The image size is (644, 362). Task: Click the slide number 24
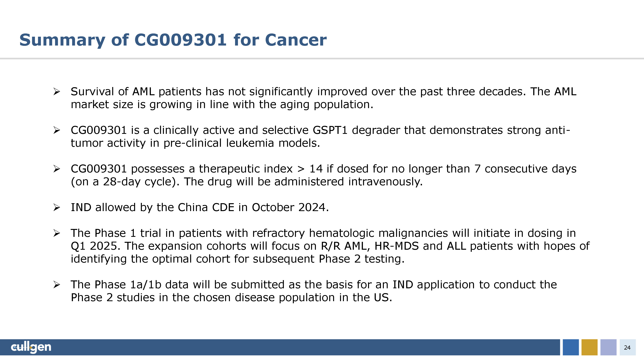627,347
